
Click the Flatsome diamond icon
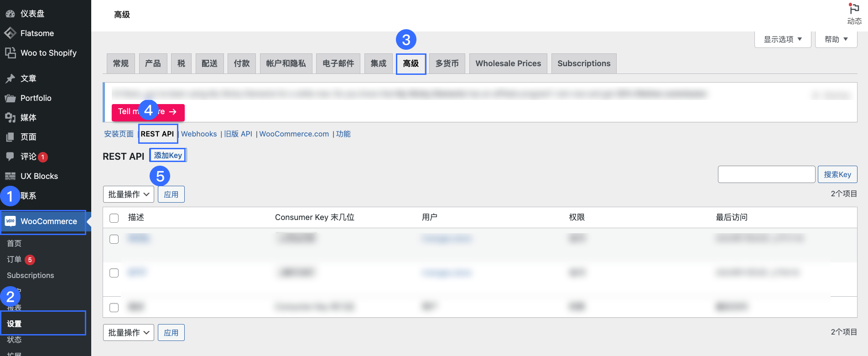pyautogui.click(x=10, y=33)
